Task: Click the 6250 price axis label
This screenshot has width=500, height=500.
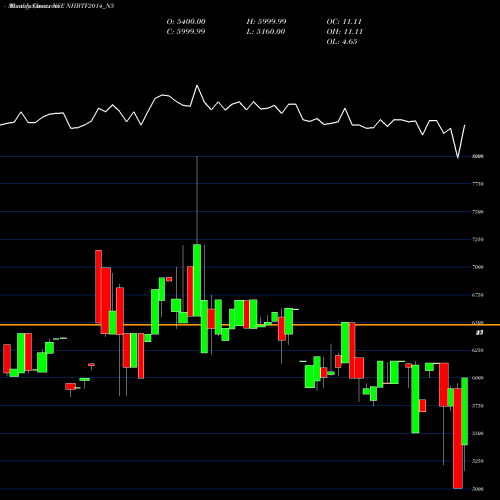Action: [478, 350]
